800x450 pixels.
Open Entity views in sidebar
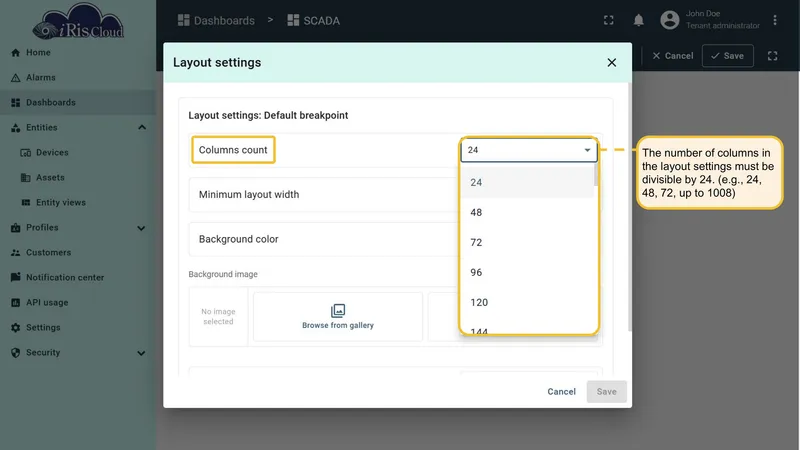tap(60, 203)
